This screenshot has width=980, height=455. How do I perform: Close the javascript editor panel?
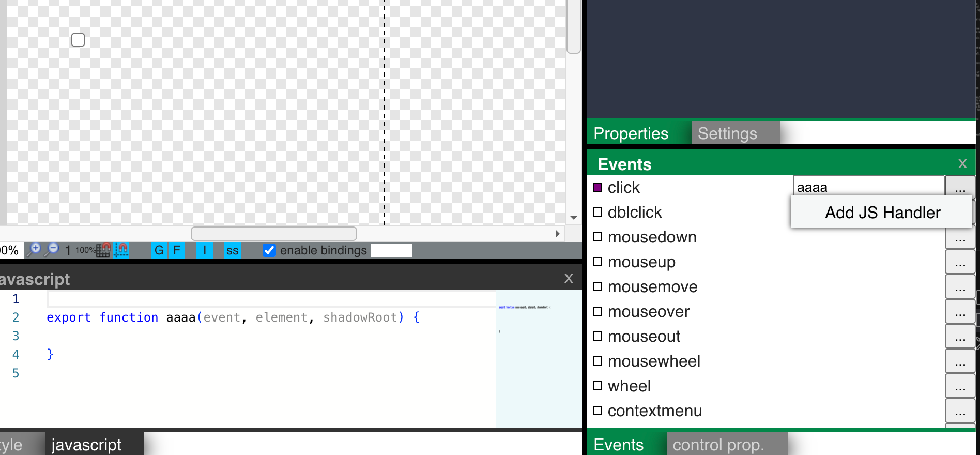569,279
